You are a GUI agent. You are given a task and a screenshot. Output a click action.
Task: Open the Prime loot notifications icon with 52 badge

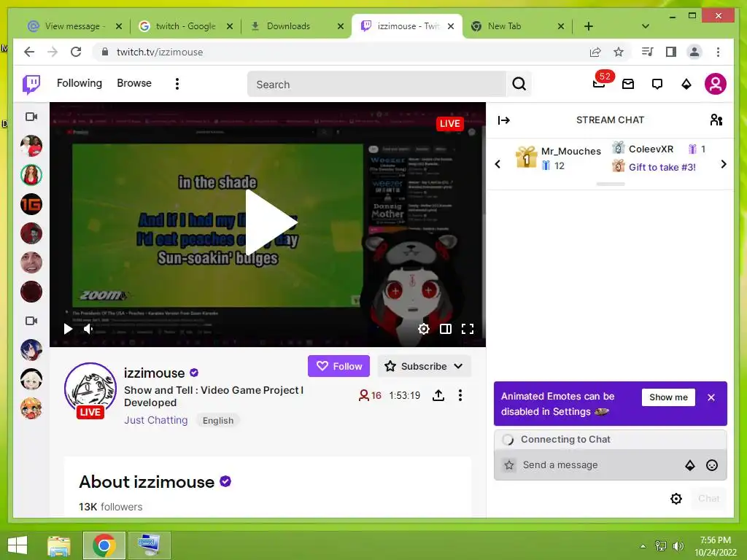(600, 84)
